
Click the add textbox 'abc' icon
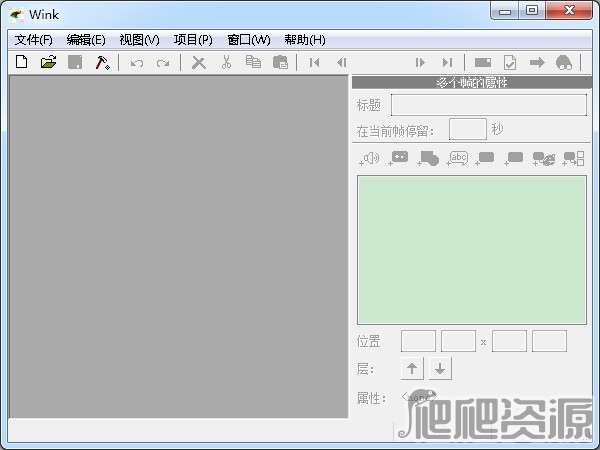point(457,158)
